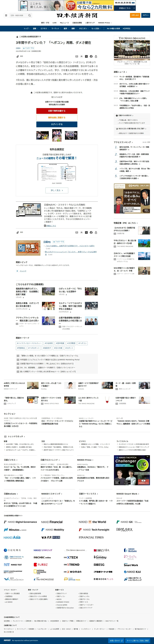Click the お申し込み orange button
The image size is (154, 644).
(x=135, y=15)
